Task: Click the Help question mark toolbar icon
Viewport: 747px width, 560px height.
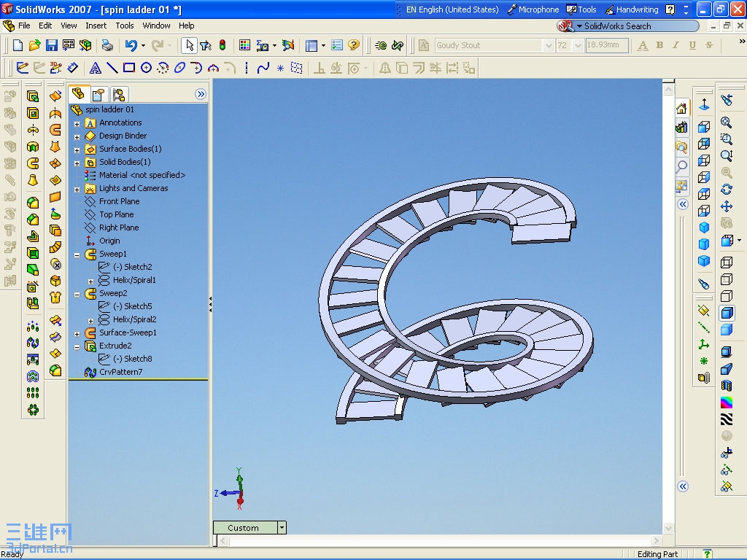Action: (x=354, y=45)
